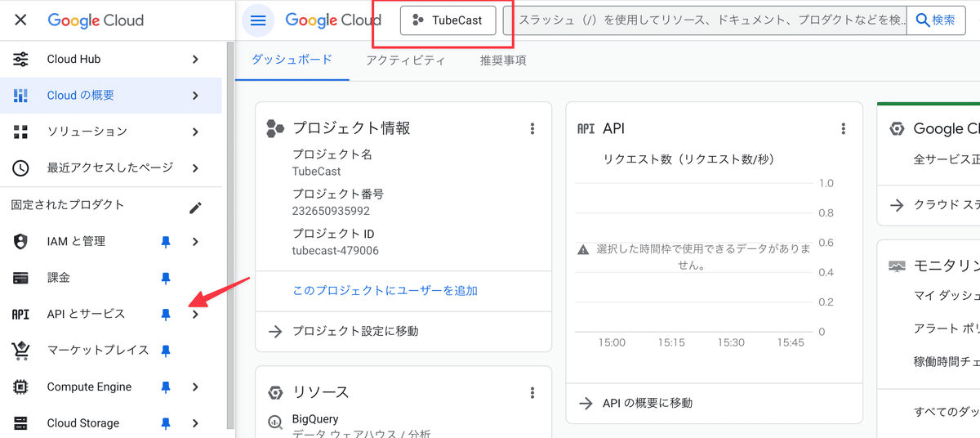
Task: Click the このプロジェクトにユーザーを追加 link
Action: [x=385, y=291]
